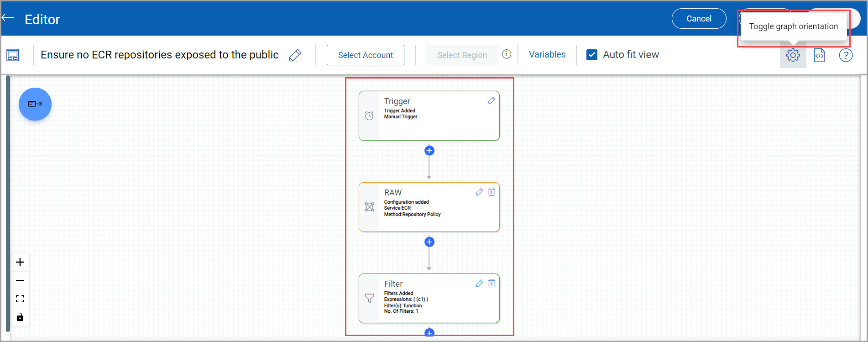Click the blue node palette circle button

click(35, 104)
